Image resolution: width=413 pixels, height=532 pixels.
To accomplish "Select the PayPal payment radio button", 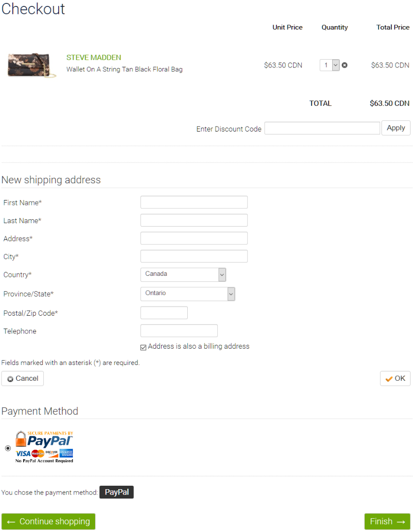I will point(8,448).
